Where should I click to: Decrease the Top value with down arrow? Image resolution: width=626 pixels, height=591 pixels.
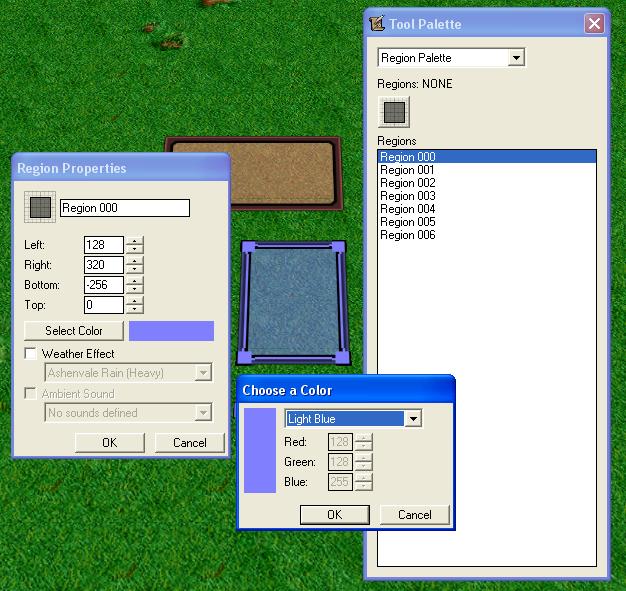(135, 309)
